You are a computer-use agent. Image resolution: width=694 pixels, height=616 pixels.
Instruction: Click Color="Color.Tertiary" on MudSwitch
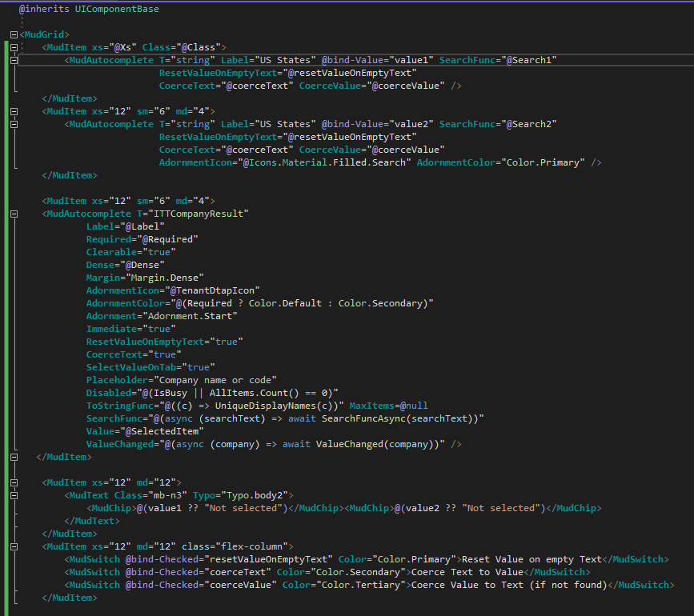pos(344,586)
